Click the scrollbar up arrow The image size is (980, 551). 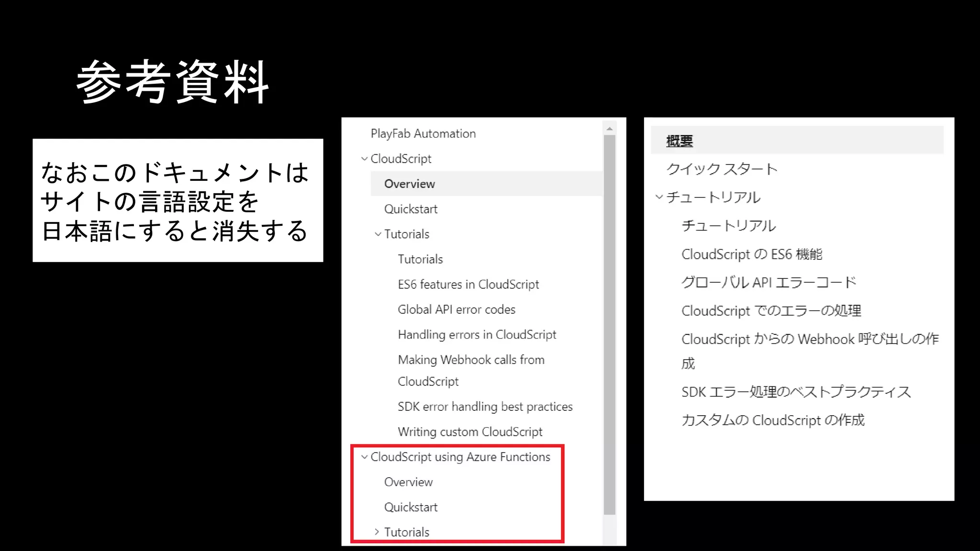[609, 129]
